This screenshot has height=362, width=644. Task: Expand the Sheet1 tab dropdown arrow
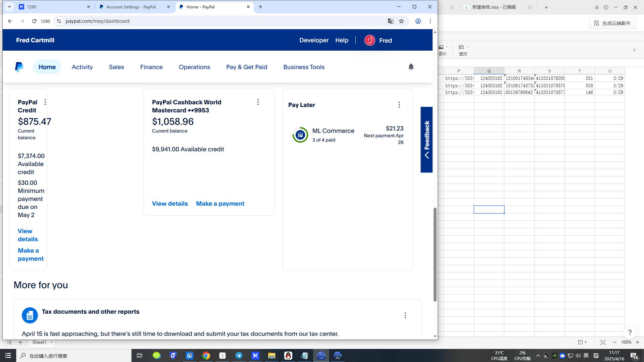pos(51,342)
